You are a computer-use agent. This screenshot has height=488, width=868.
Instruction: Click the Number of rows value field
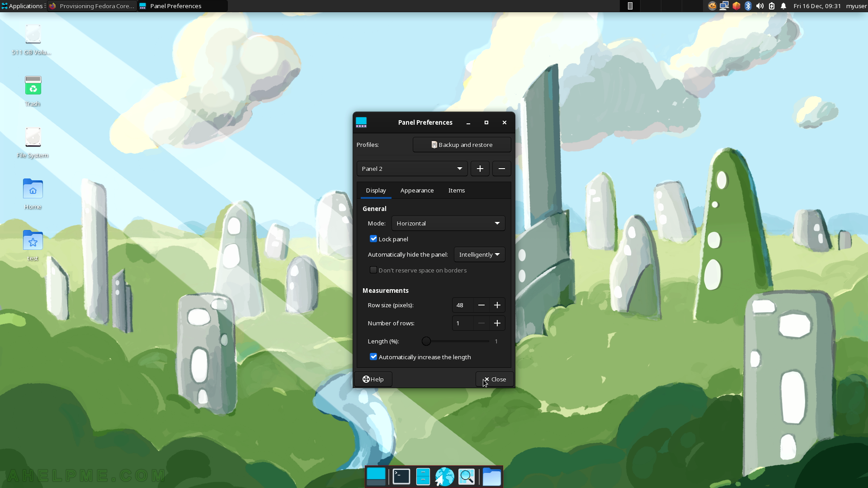[x=463, y=323]
